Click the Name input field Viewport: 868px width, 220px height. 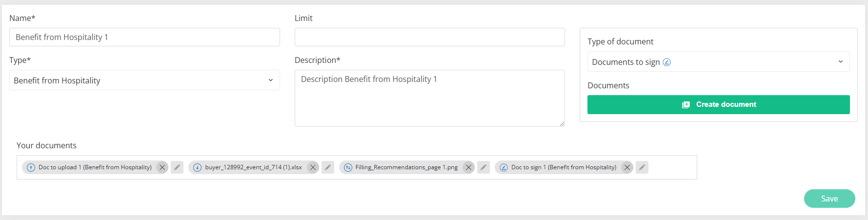144,37
